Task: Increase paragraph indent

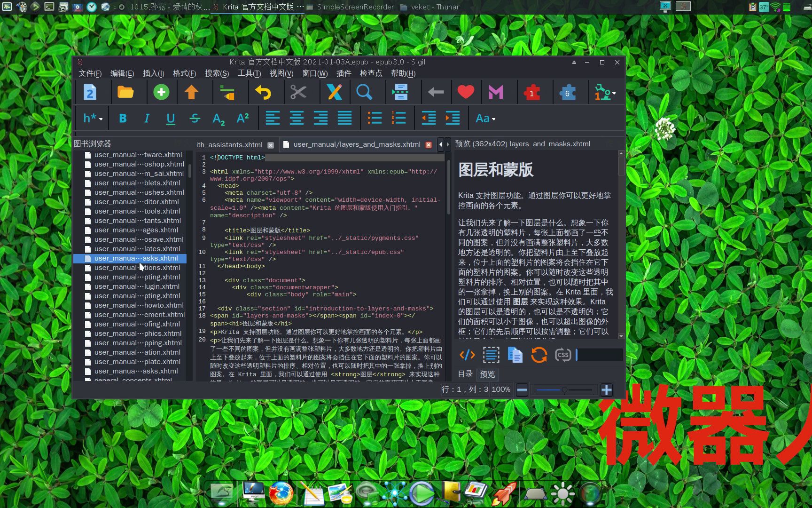Action: click(x=453, y=118)
